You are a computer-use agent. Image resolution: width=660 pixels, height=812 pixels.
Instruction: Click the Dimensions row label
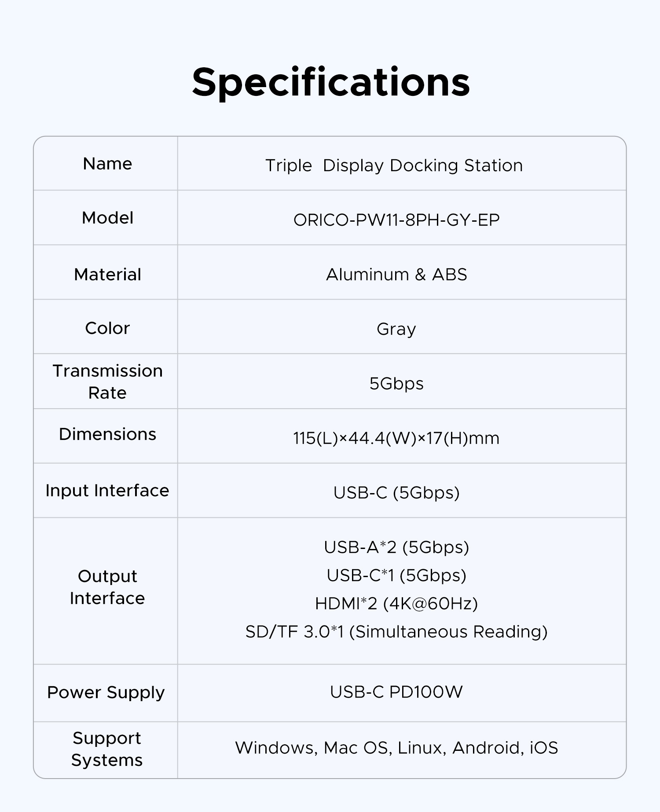(107, 434)
